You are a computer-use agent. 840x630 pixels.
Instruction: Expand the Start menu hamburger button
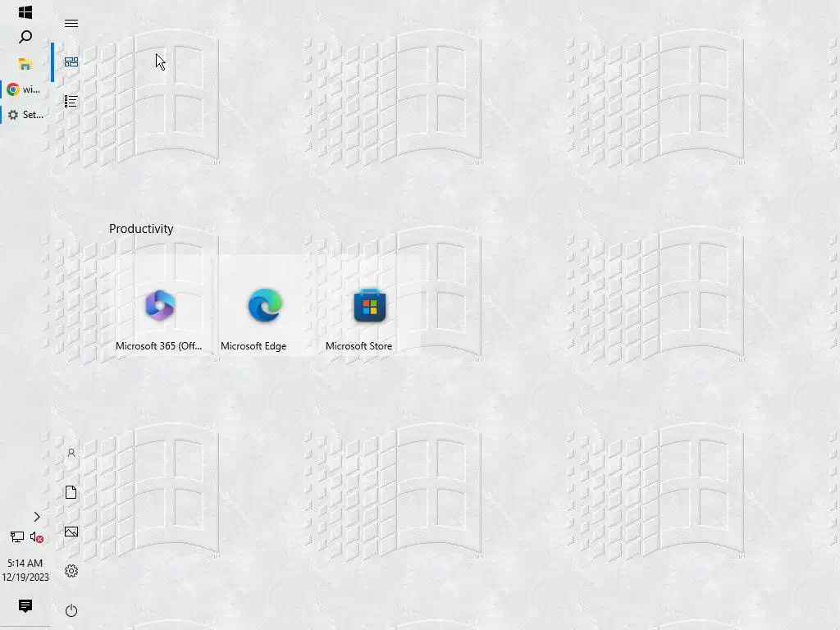click(x=71, y=23)
